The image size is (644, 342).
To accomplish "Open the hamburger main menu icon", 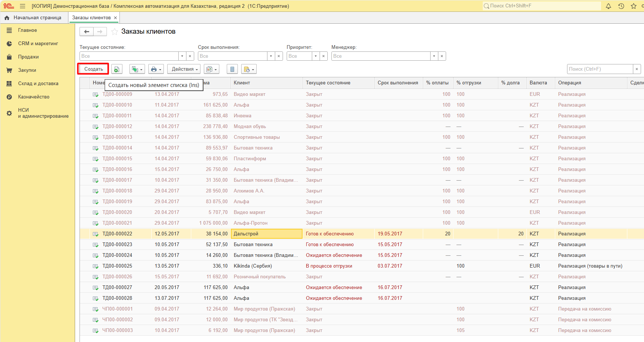I will [23, 6].
